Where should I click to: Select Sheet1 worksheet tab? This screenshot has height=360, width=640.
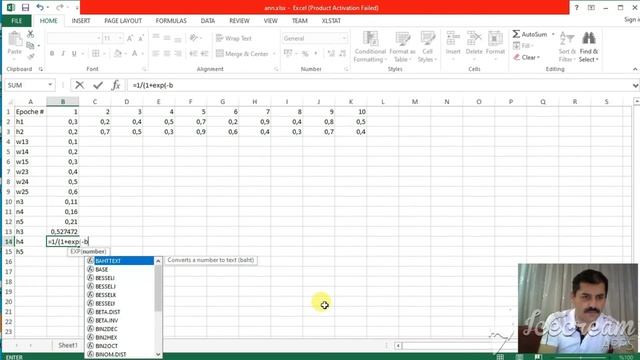click(x=67, y=345)
